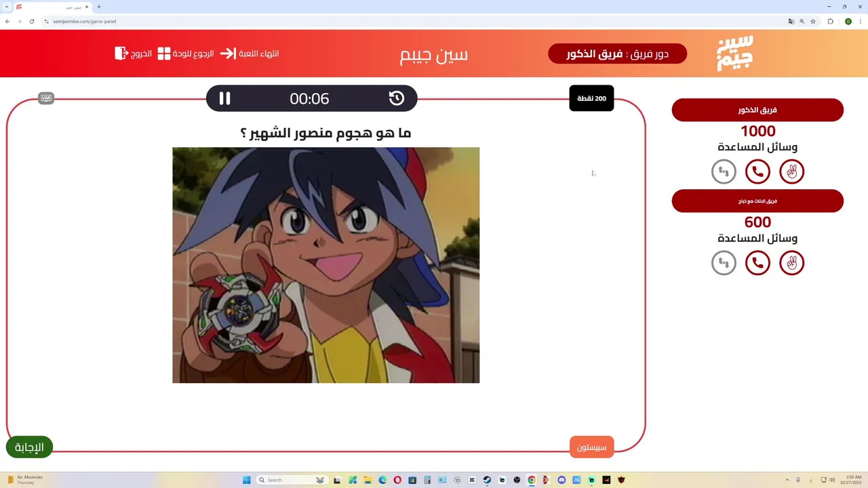Open the Beyblade character question image
This screenshot has height=488, width=868.
coord(325,265)
